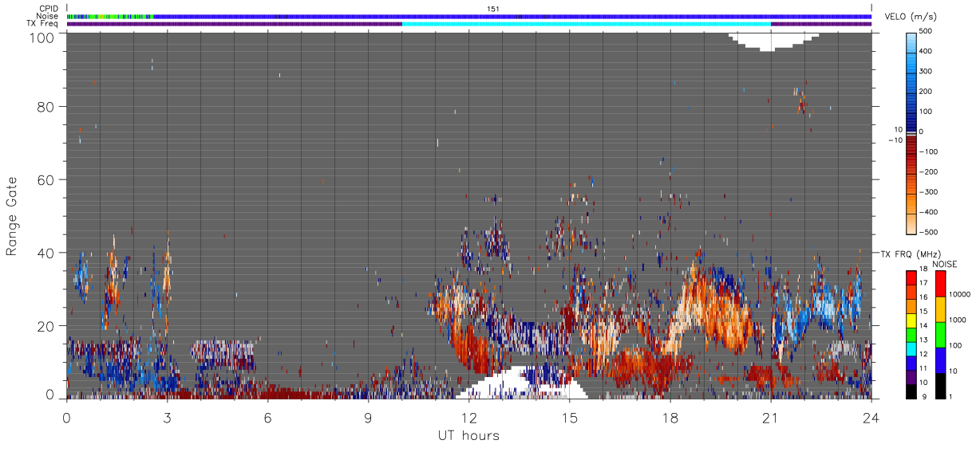
Task: Click the CPID value 151
Action: 492,9
